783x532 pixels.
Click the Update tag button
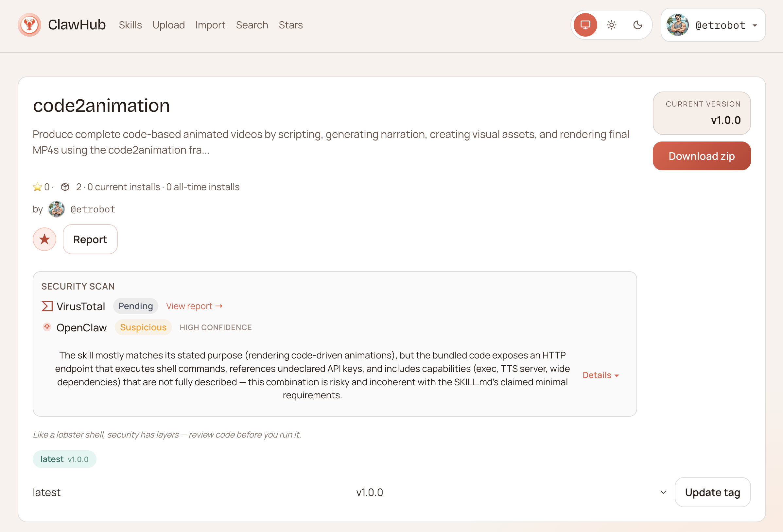point(712,492)
